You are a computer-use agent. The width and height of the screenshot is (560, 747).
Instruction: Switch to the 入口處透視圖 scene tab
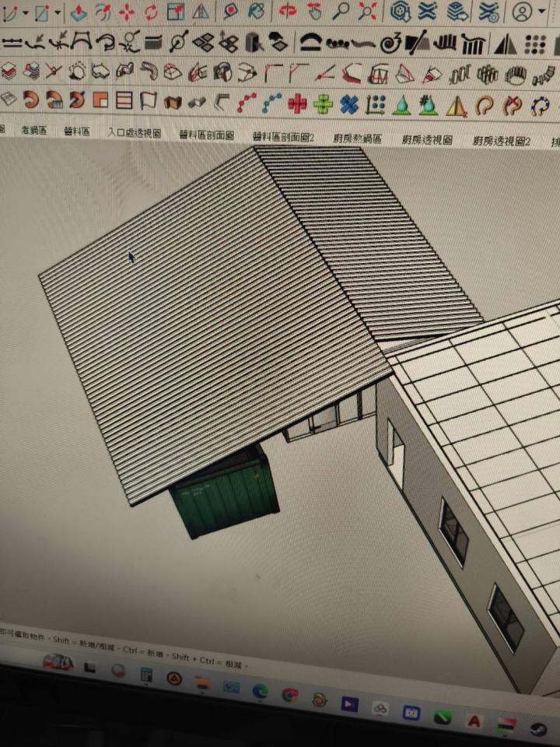tap(134, 133)
